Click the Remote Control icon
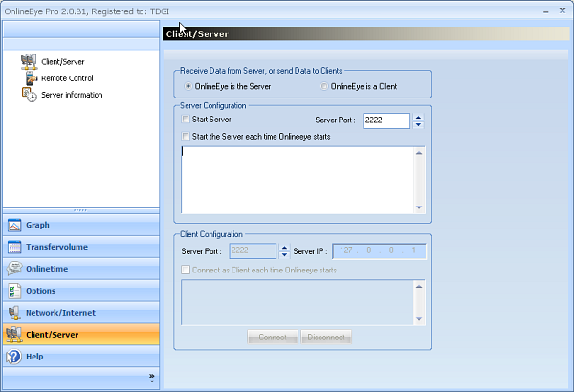This screenshot has height=392, width=574. click(x=32, y=78)
